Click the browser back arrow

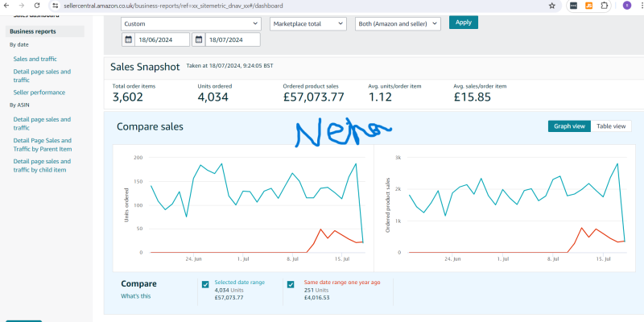coord(6,6)
